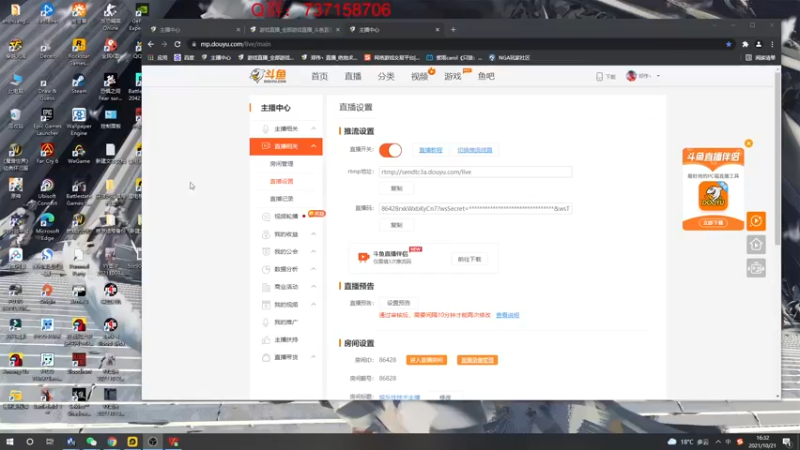
Task: Click user avatar in Douyu header
Action: [x=631, y=76]
